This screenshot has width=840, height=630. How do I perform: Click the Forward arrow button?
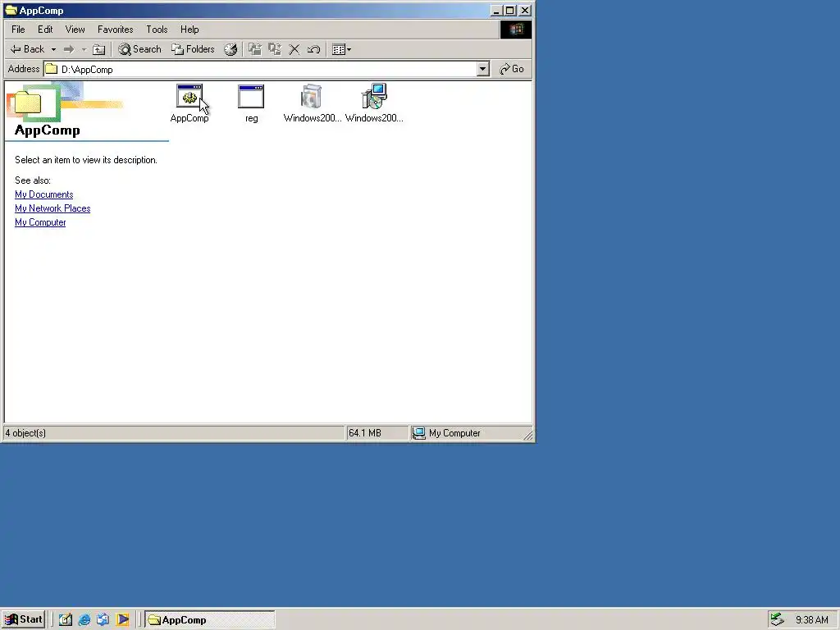click(x=69, y=49)
